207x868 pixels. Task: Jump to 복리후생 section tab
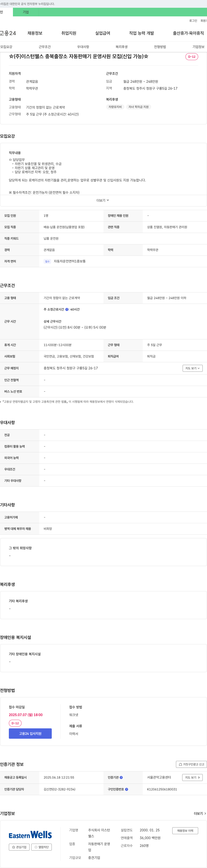(121, 47)
